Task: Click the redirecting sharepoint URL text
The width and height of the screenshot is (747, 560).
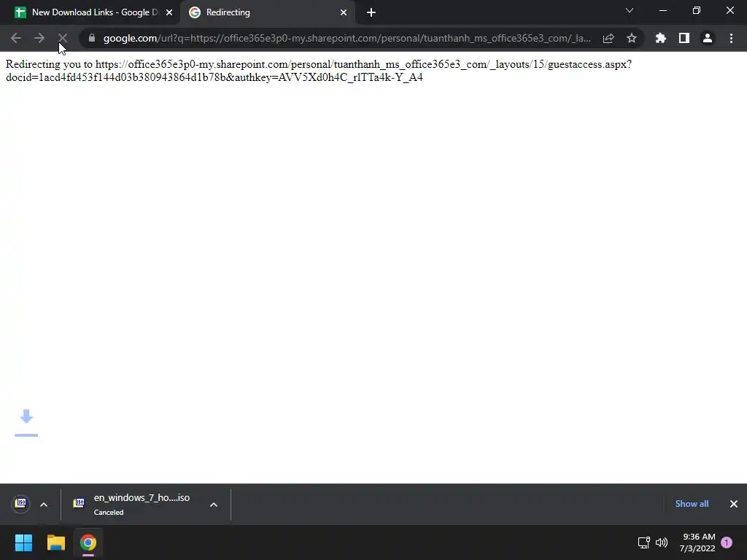Action: 319,71
